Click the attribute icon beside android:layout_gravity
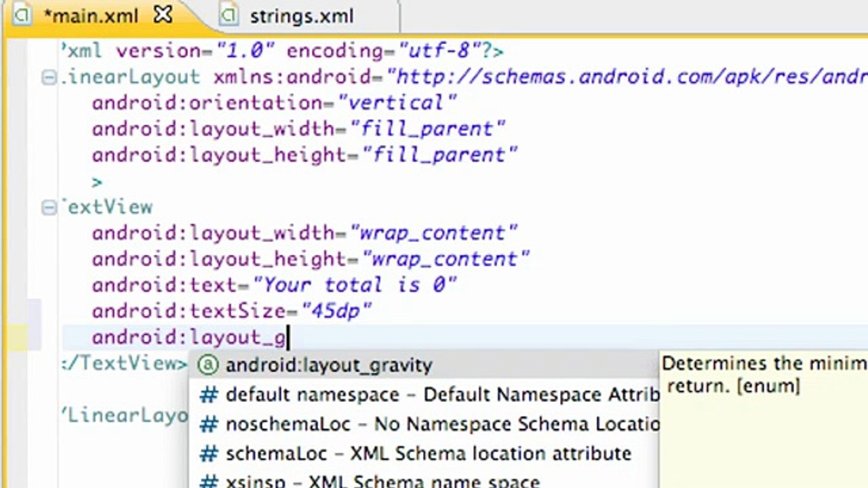This screenshot has height=488, width=868. click(208, 365)
